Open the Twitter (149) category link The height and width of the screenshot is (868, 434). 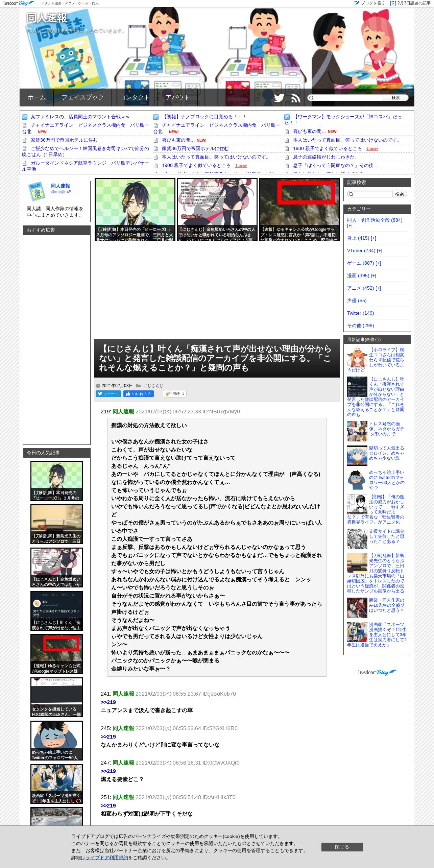(x=360, y=313)
